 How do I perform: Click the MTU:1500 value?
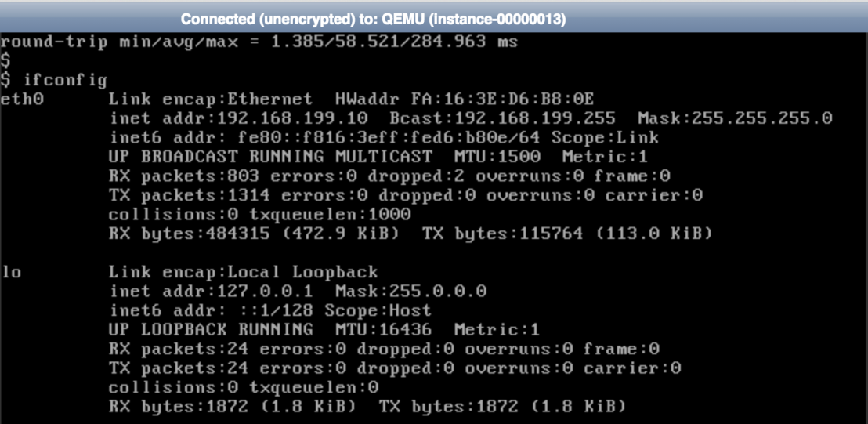(x=497, y=157)
